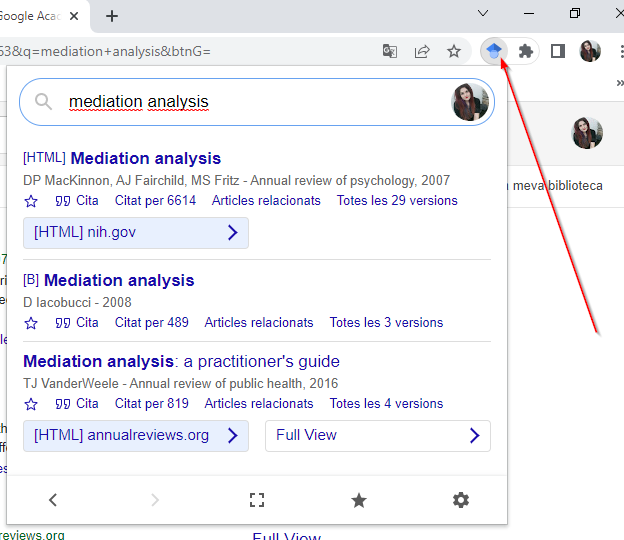The width and height of the screenshot is (624, 540).
Task: Click the share page icon in address bar
Action: pyautogui.click(x=422, y=51)
